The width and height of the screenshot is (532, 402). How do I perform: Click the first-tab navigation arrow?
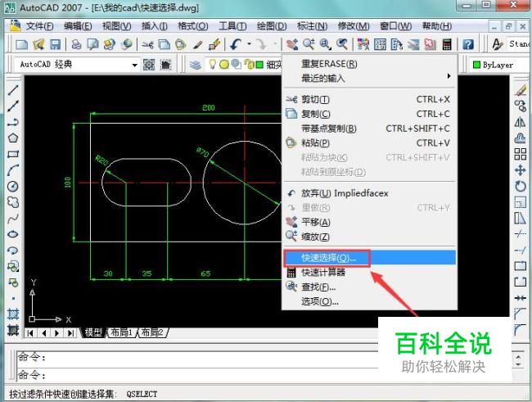coord(30,333)
